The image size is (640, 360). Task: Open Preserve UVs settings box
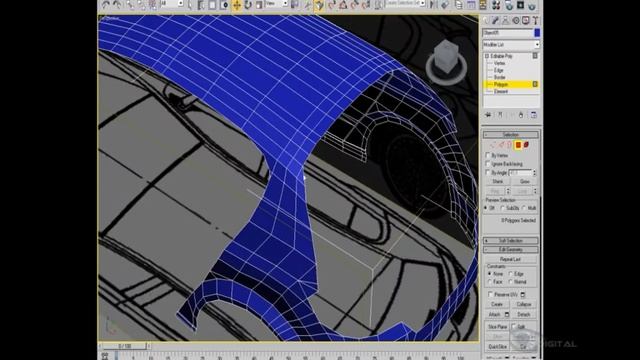[x=523, y=294]
